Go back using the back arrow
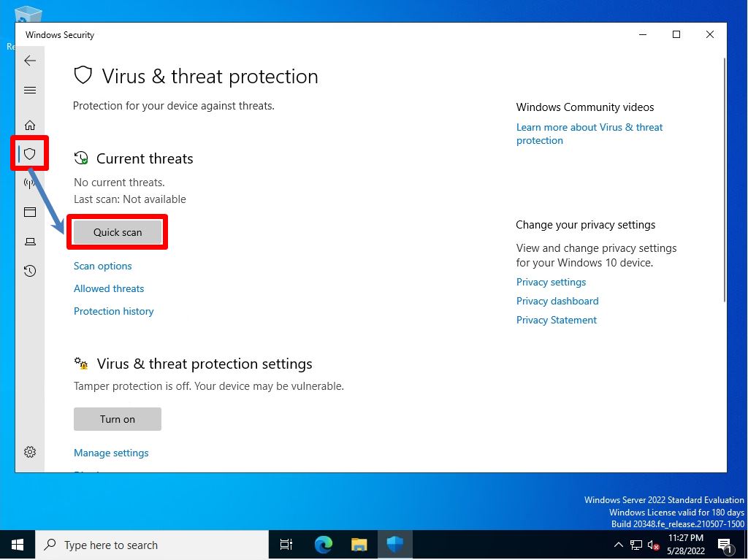Screen dimensions: 748x560 [x=30, y=61]
